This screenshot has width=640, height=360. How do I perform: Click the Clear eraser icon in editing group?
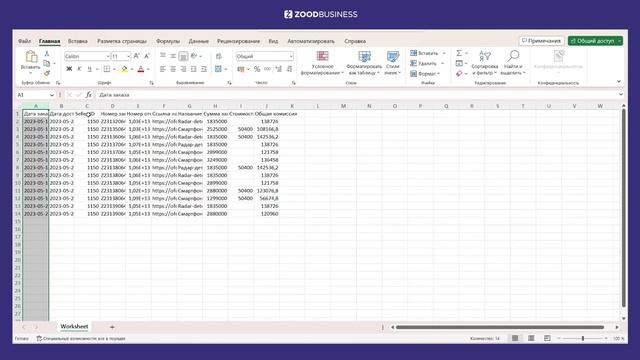pyautogui.click(x=459, y=73)
